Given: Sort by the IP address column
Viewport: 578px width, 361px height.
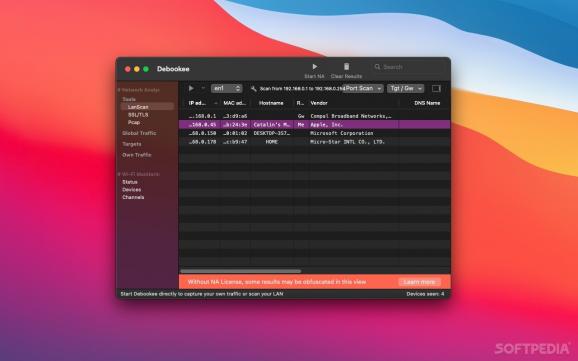Looking at the screenshot, I should pyautogui.click(x=201, y=103).
